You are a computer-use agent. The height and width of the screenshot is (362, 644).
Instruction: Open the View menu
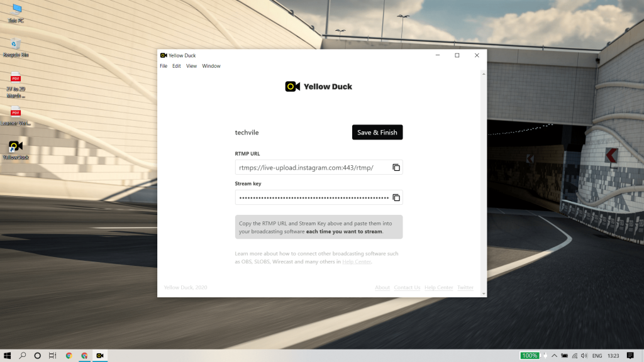[x=191, y=66]
